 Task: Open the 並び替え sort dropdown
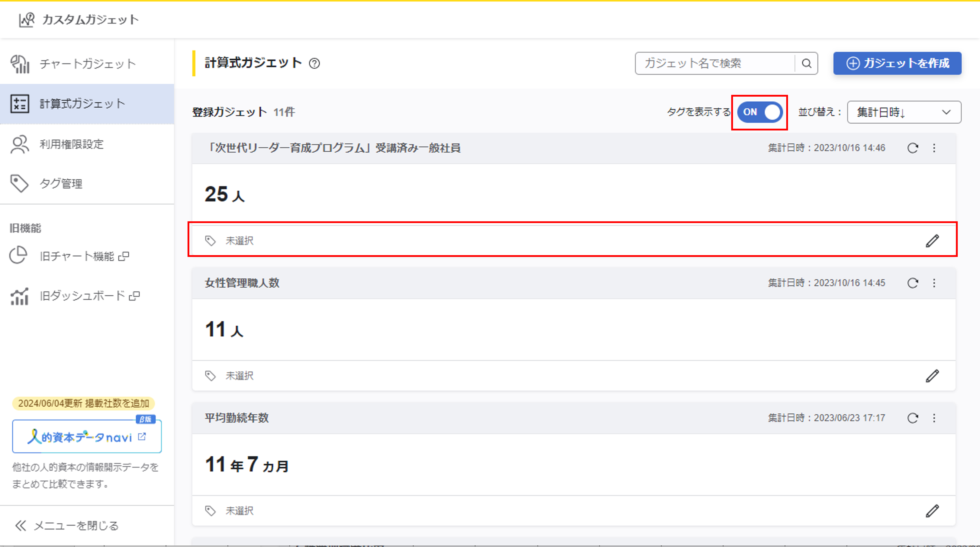[904, 112]
